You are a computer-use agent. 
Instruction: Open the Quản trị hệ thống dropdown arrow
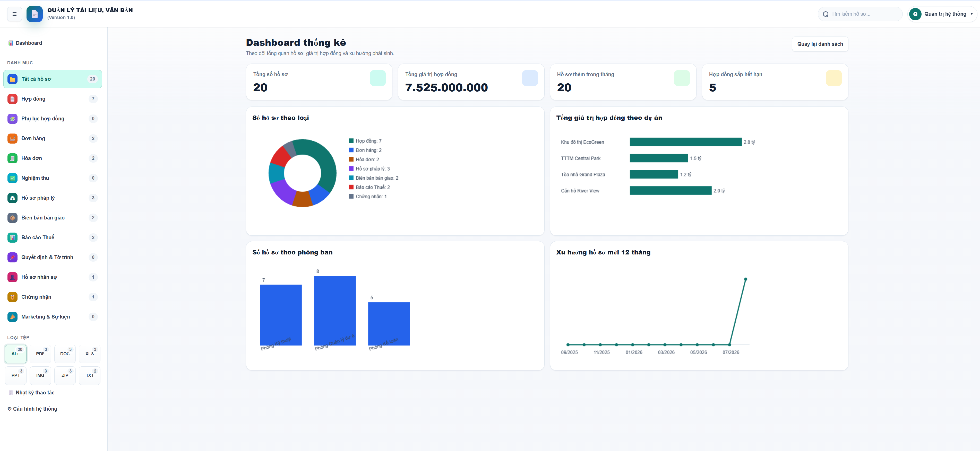coord(972,14)
